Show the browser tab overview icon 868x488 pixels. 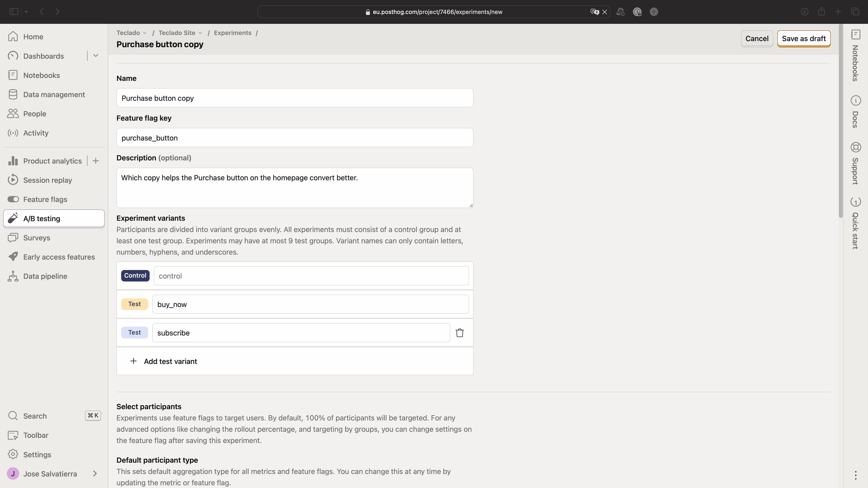[855, 12]
